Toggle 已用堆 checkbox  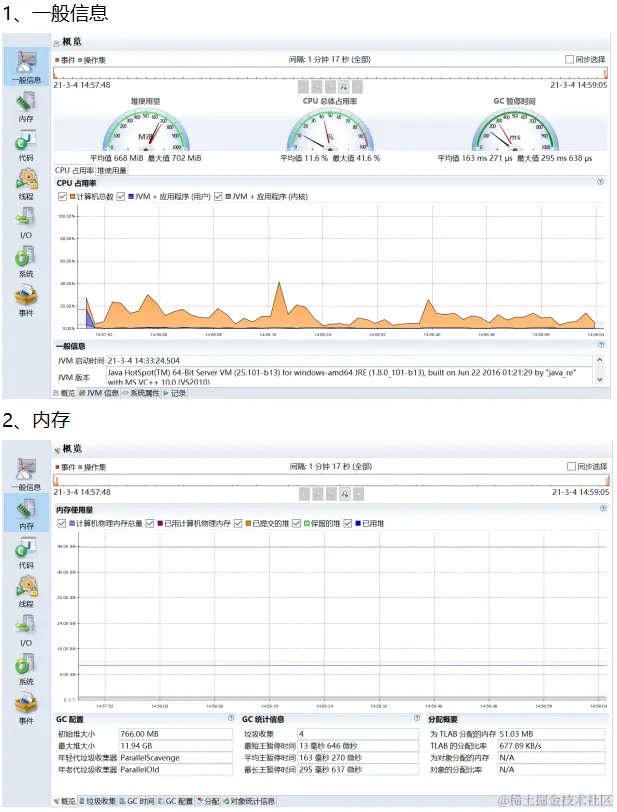348,524
